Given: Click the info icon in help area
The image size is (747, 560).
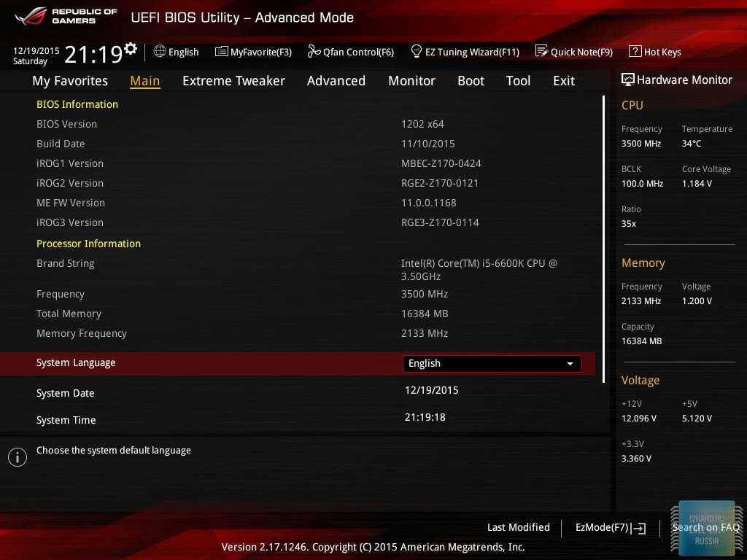Looking at the screenshot, I should point(18,457).
